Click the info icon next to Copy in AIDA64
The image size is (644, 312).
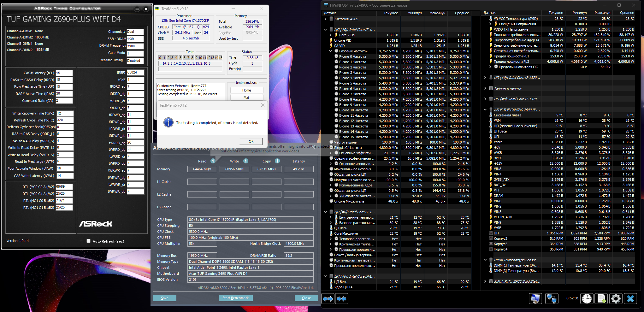[x=277, y=161]
